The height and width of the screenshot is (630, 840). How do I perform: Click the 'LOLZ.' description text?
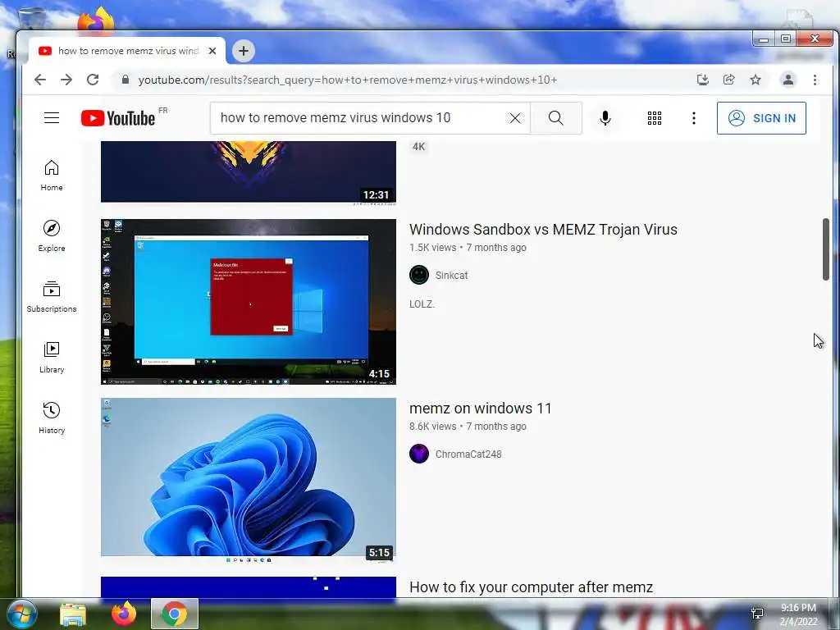422,304
